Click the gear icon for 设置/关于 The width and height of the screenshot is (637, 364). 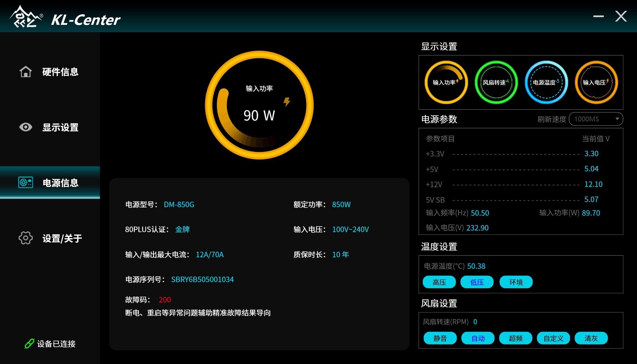click(x=25, y=238)
